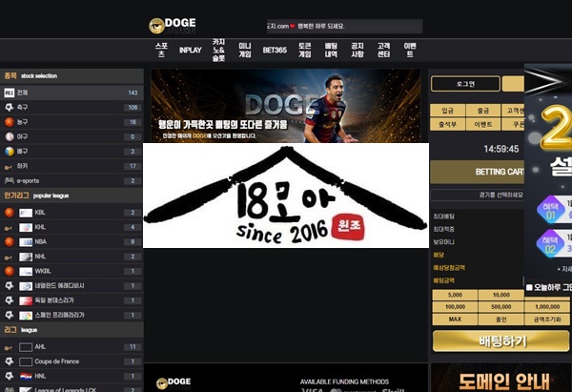This screenshot has height=392, width=572.
Task: Check the 오늘하루 popup checkbox
Action: (529, 288)
